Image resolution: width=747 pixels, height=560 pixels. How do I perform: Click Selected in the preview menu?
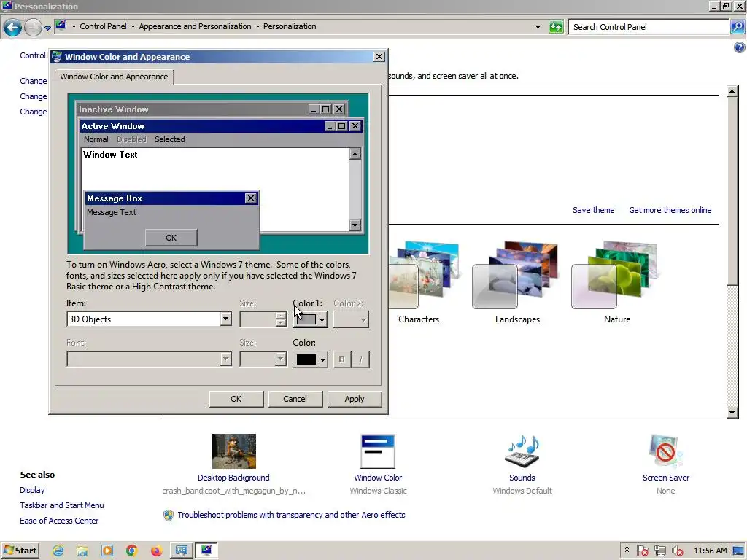(x=169, y=139)
